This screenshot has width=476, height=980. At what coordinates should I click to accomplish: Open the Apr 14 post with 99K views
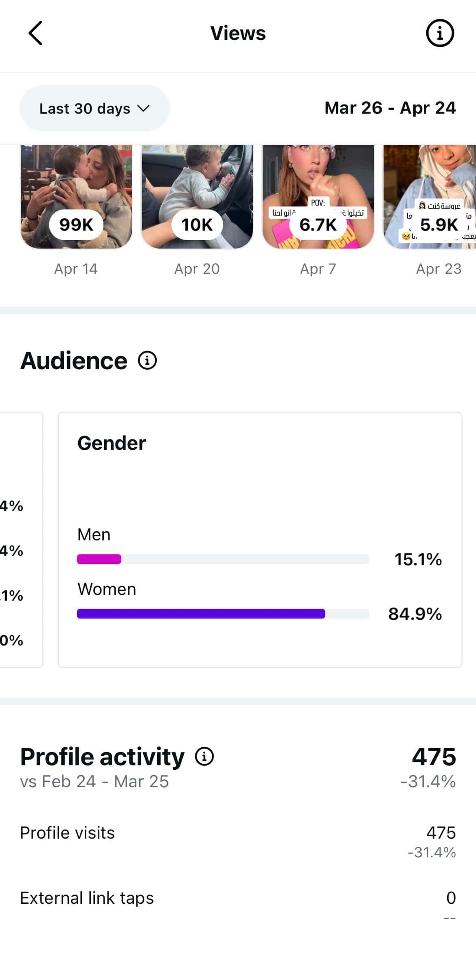click(76, 197)
